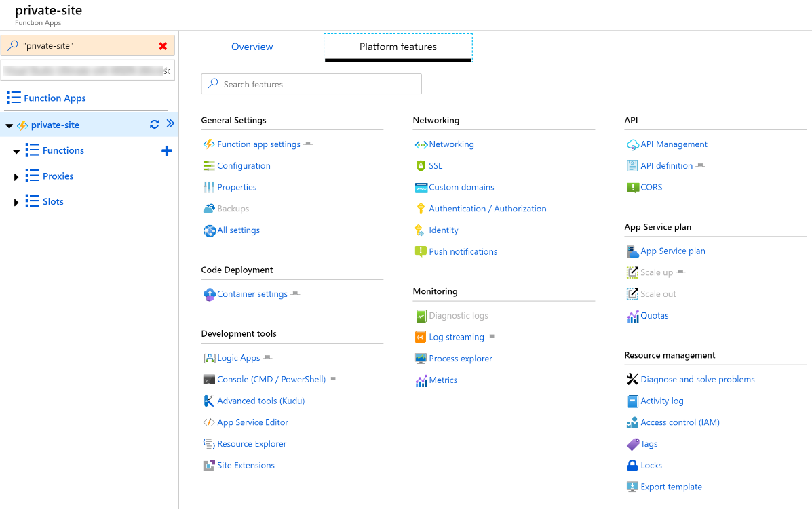Open Authentication / Authorization settings

coord(488,209)
